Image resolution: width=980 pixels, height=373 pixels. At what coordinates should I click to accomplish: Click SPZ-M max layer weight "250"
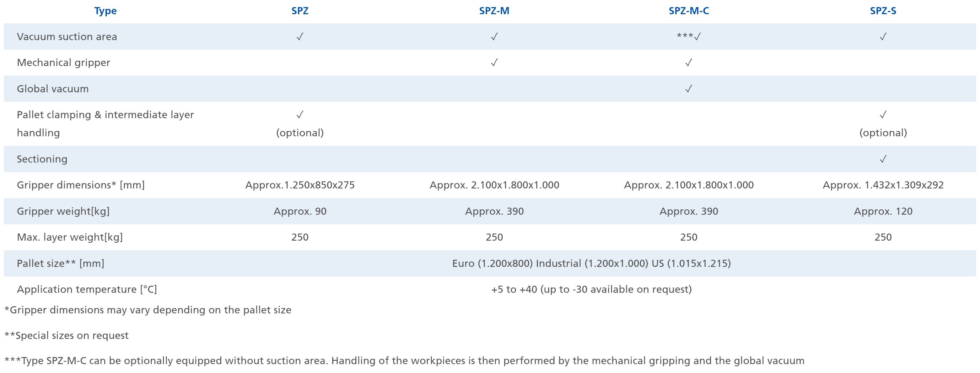coord(494,237)
